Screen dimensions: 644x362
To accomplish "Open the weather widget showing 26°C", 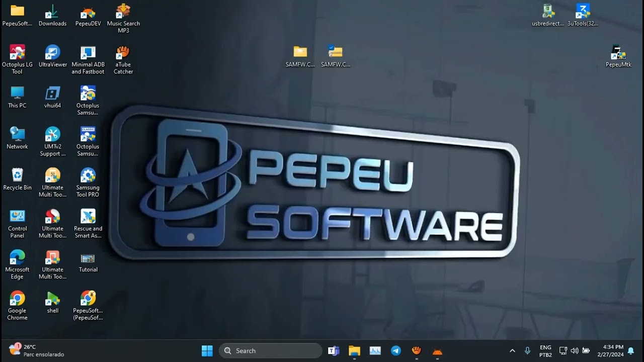I will click(35, 350).
